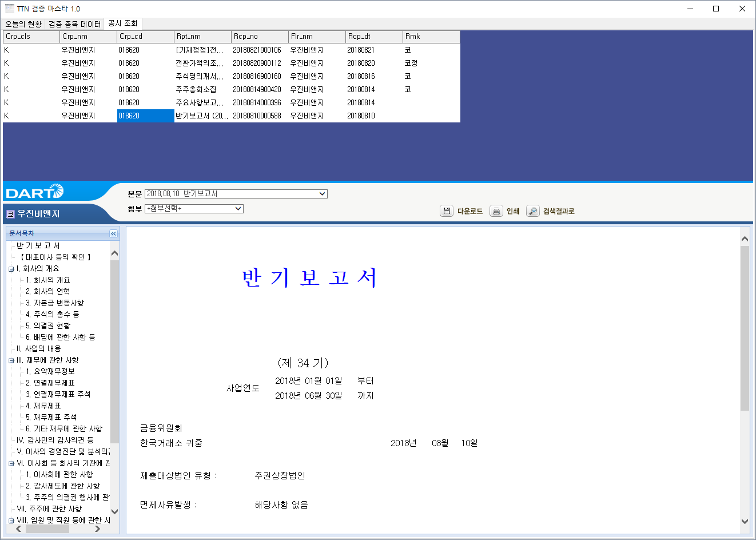756x540 pixels.
Task: Click the 다운로드 button label
Action: point(470,211)
